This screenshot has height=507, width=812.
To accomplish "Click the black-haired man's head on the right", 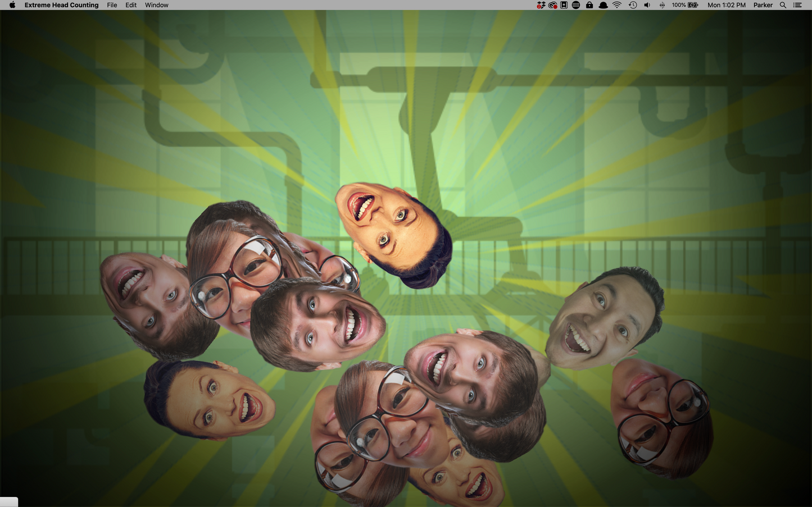I will coord(604,318).
